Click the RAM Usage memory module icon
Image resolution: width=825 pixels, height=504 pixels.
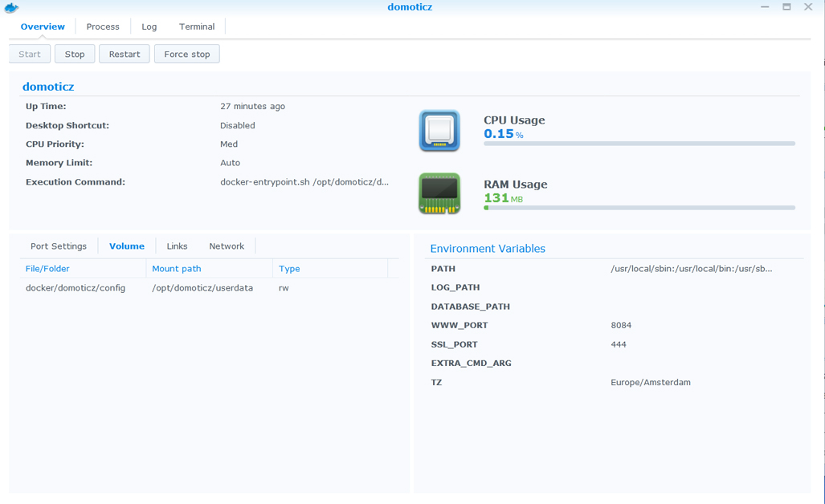click(x=439, y=193)
